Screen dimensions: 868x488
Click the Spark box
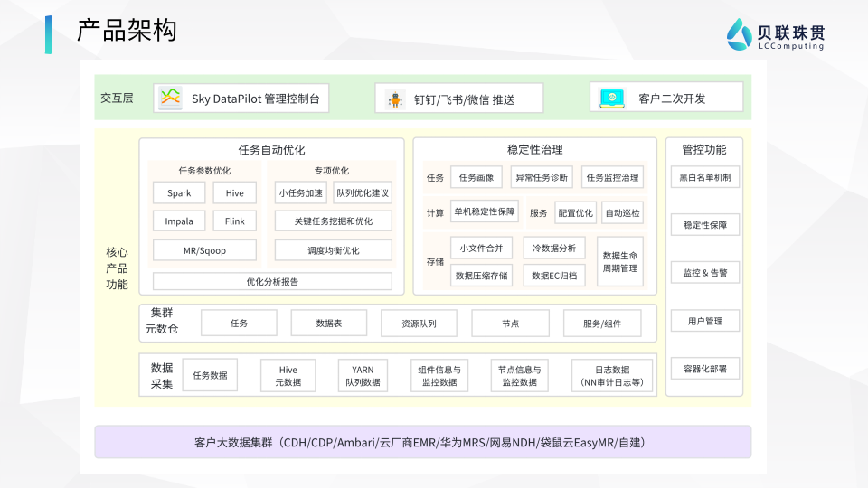(179, 193)
